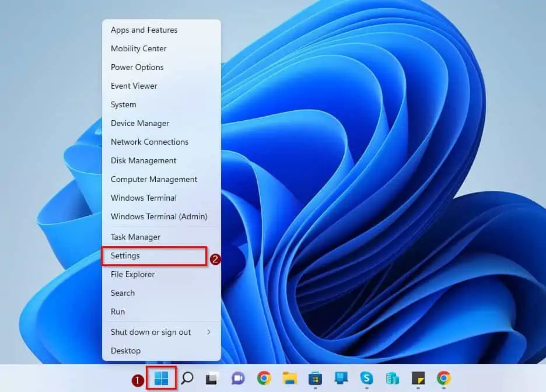Image resolution: width=546 pixels, height=392 pixels.
Task: Open the blue monitor app icon
Action: coord(341,378)
